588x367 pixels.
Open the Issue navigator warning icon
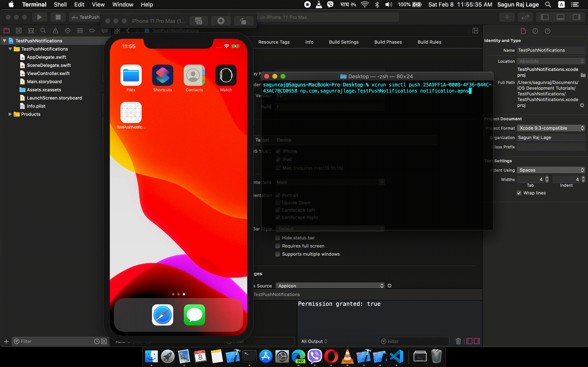[55, 31]
